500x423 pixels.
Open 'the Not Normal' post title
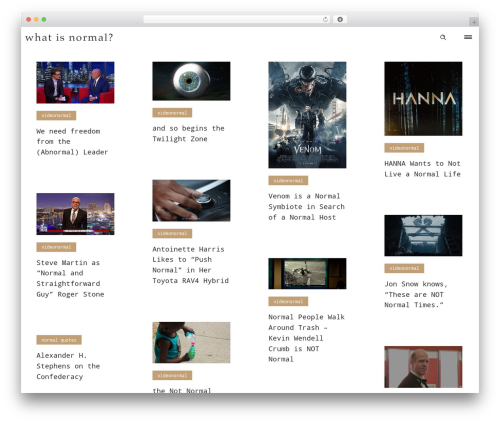(x=182, y=390)
